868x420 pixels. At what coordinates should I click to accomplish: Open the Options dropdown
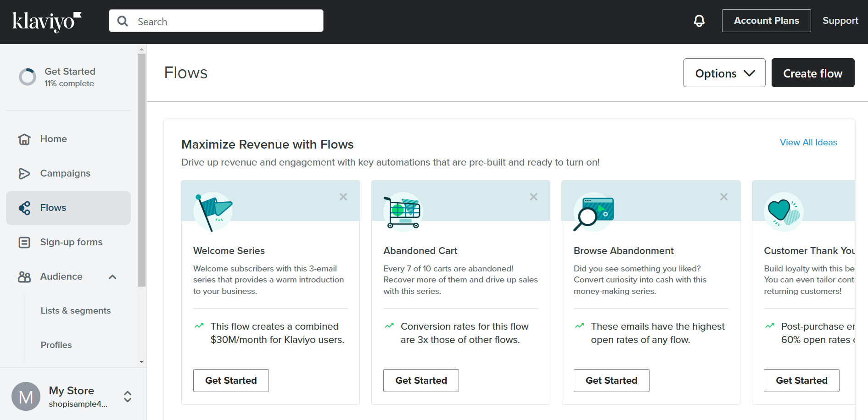[724, 73]
